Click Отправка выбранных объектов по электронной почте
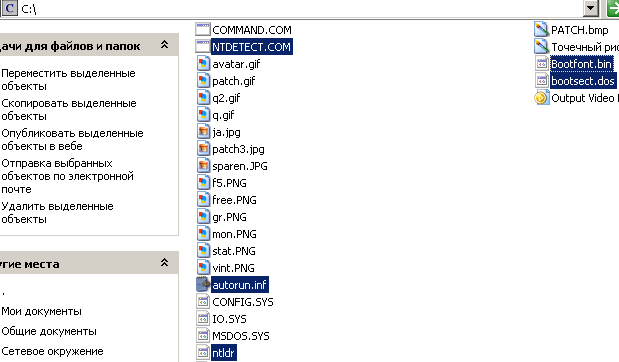This screenshot has height=362, width=619. coord(68,176)
